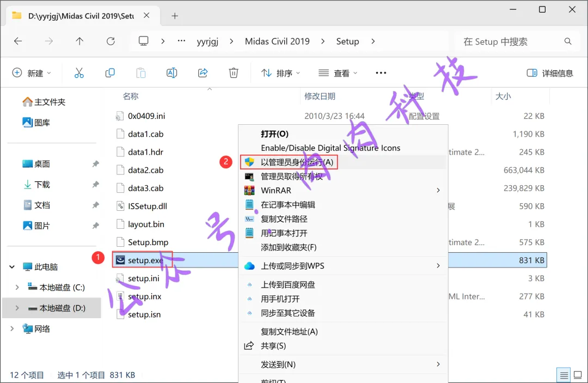Choose 复制文件地址(A) menu entry

343,332
